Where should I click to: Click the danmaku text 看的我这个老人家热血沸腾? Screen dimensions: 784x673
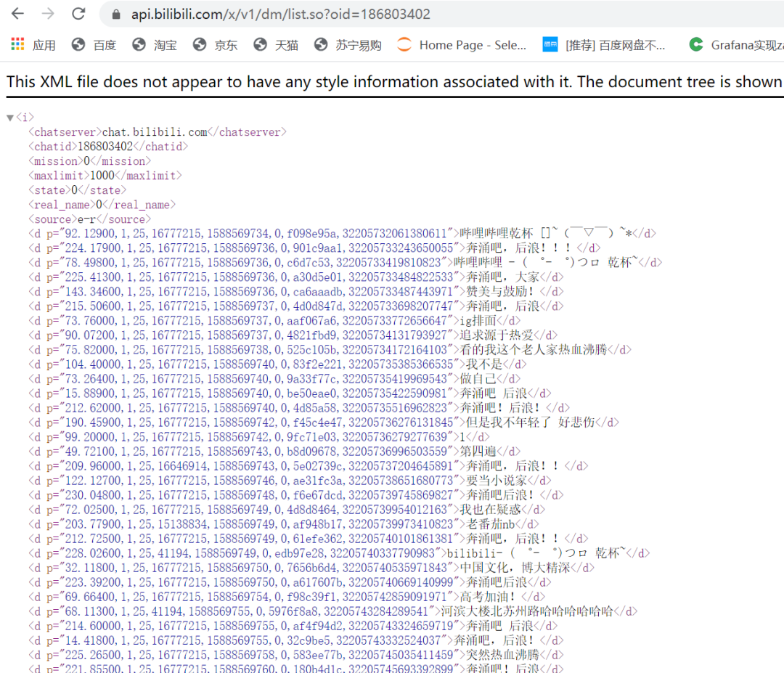534,349
